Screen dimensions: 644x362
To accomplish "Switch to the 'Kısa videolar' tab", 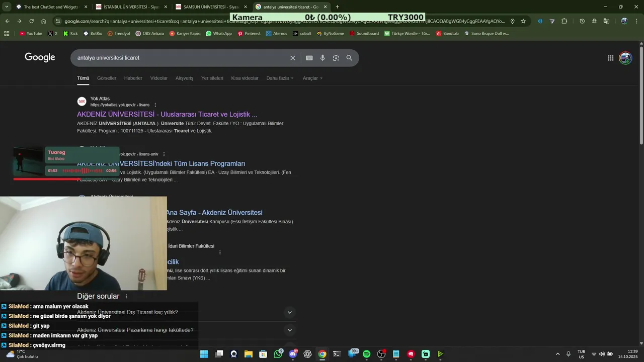I will pos(245,78).
